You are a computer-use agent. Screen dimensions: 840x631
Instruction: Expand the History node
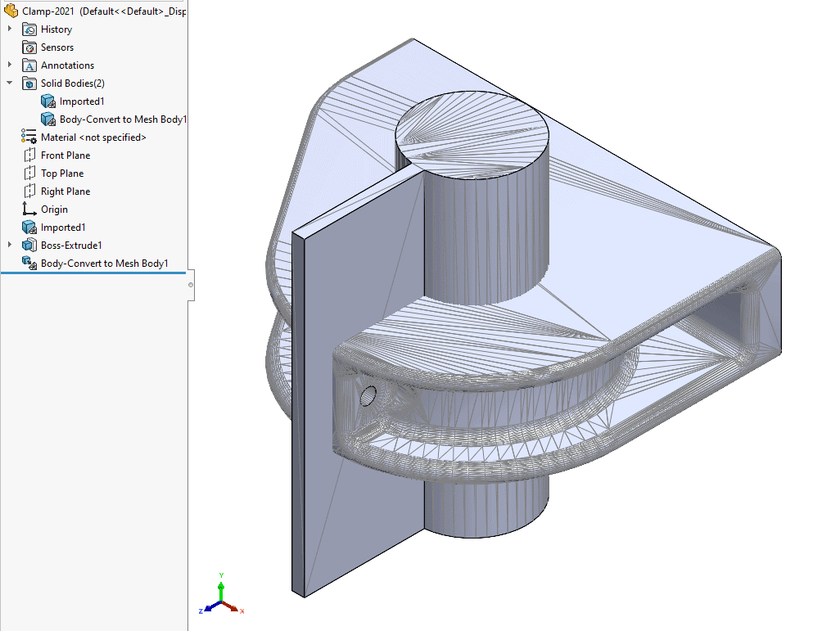[10, 29]
